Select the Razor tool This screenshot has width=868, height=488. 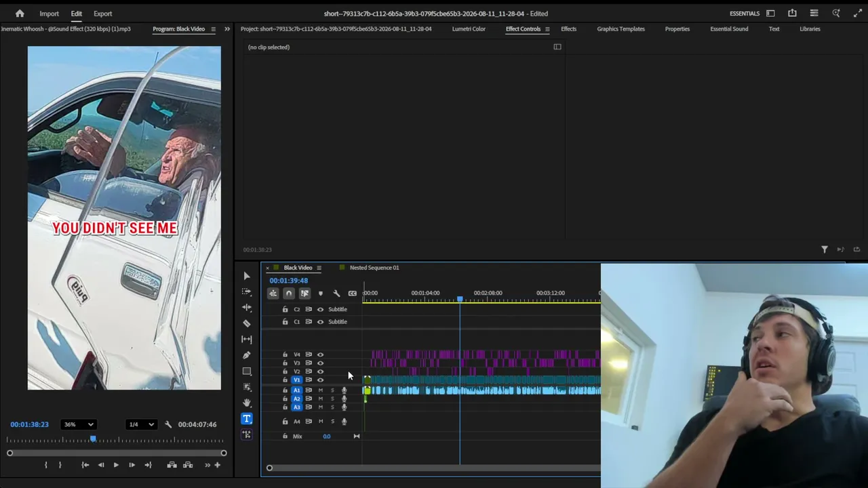pos(247,323)
